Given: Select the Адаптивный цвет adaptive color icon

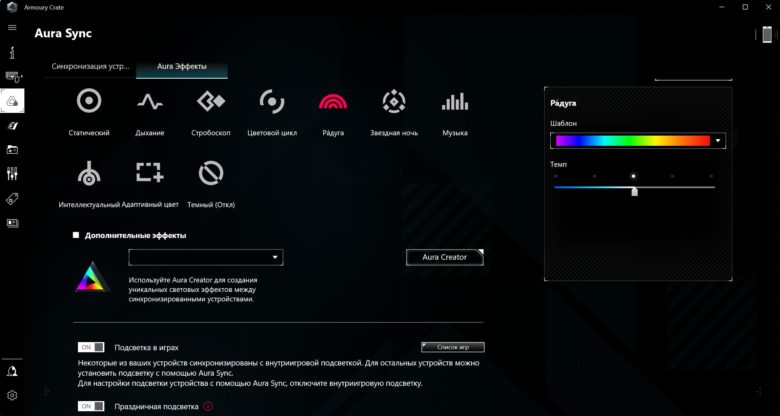Looking at the screenshot, I should [x=150, y=173].
